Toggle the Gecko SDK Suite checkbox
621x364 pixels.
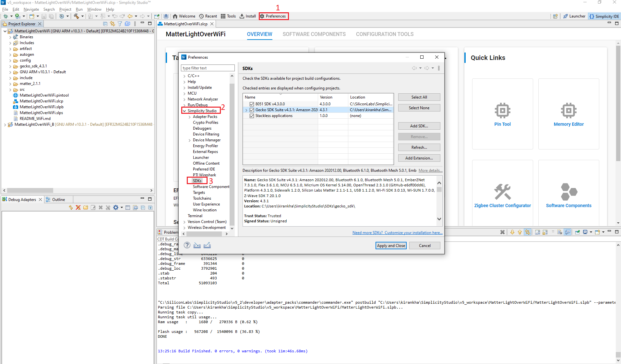pyautogui.click(x=252, y=110)
